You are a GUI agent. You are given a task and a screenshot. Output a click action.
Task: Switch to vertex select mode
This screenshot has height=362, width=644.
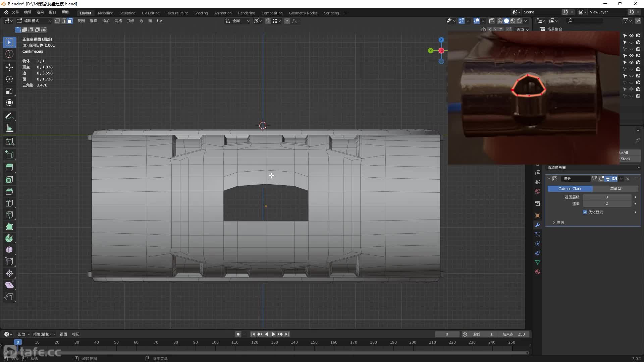(x=57, y=21)
